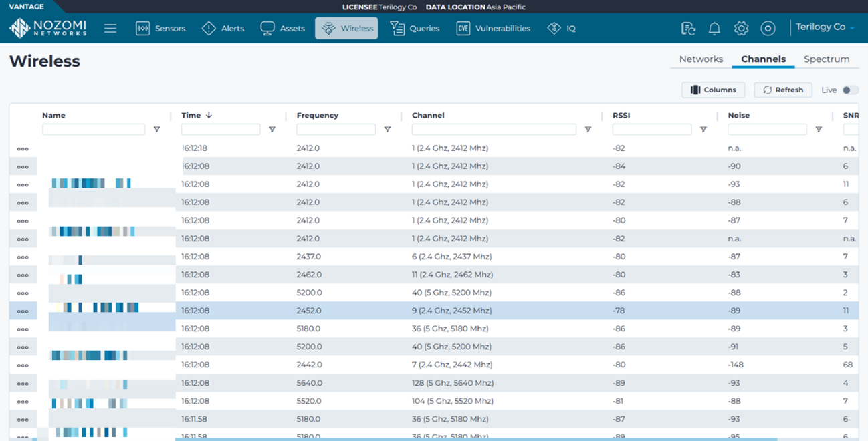
Task: Select the Noise value -148
Action: [x=736, y=365]
